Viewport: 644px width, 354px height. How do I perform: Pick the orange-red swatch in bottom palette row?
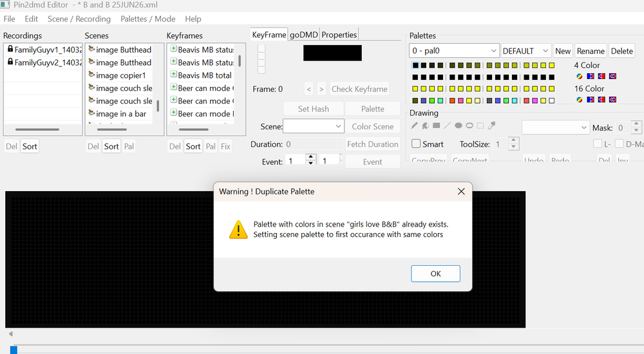click(x=452, y=100)
